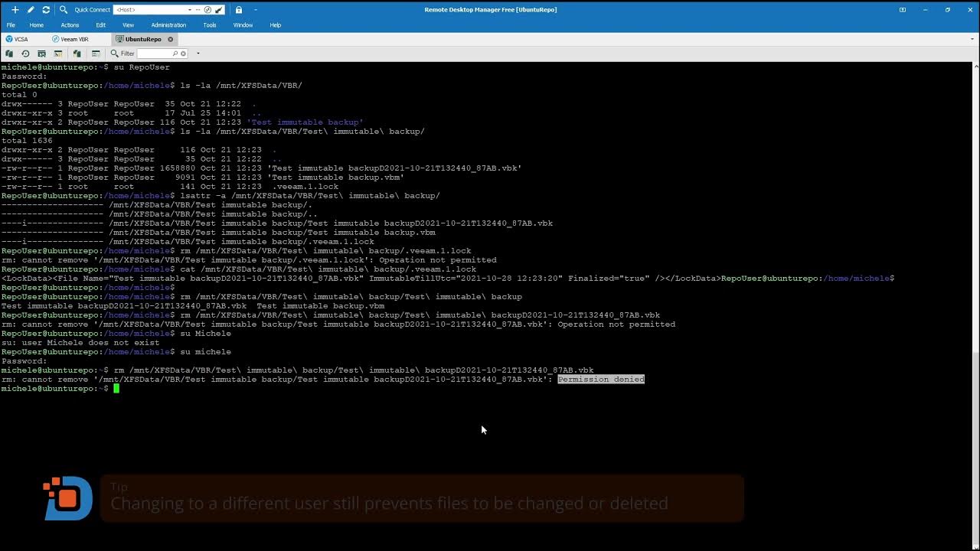Image resolution: width=980 pixels, height=551 pixels.
Task: Click the third terminal toolbar icon
Action: [41, 54]
